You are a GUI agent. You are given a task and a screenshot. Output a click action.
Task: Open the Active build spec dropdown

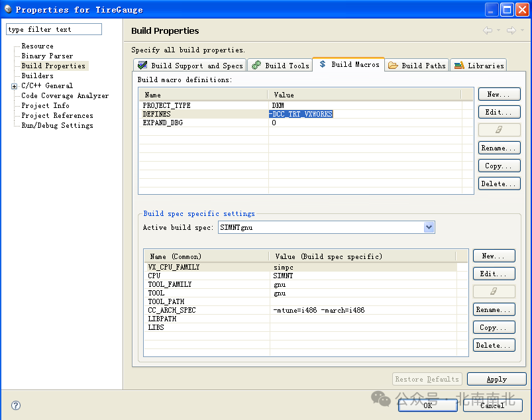[x=429, y=227]
